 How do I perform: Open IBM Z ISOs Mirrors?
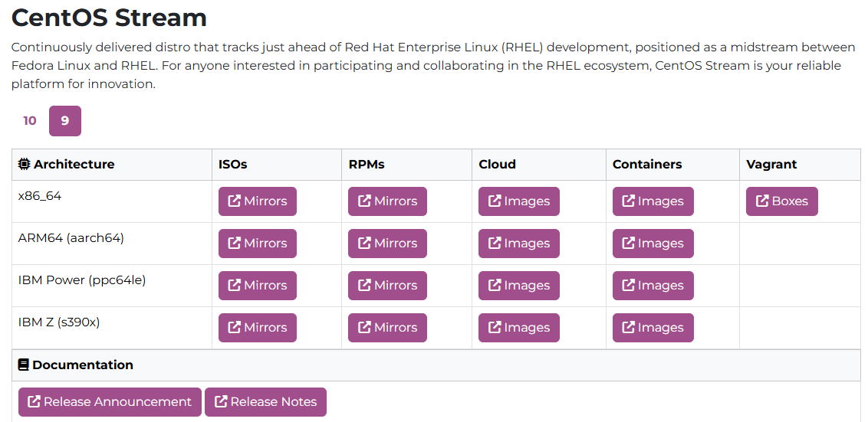[258, 328]
